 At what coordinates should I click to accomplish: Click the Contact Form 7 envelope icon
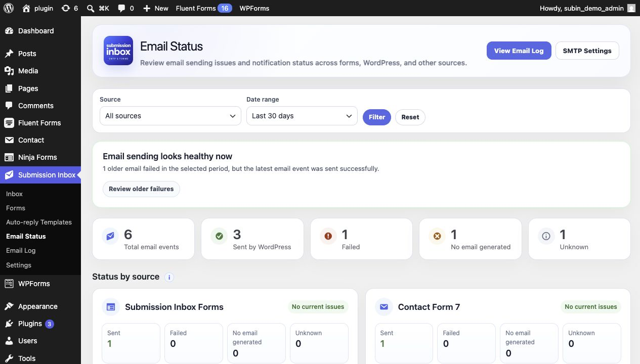pos(384,307)
